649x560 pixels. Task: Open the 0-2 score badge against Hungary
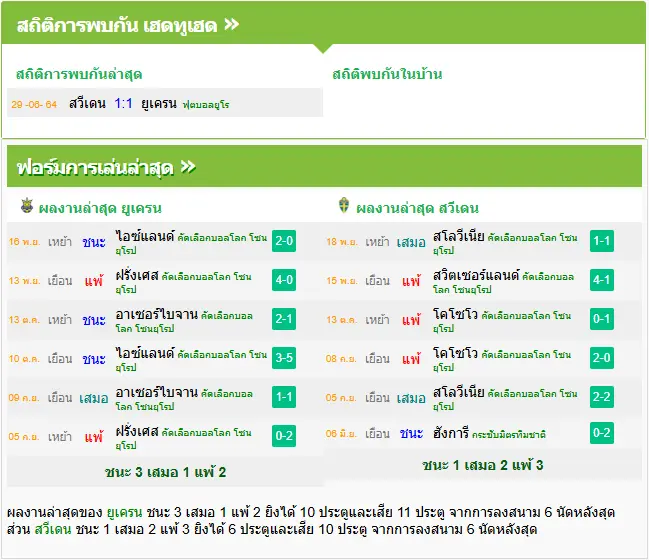coord(601,433)
